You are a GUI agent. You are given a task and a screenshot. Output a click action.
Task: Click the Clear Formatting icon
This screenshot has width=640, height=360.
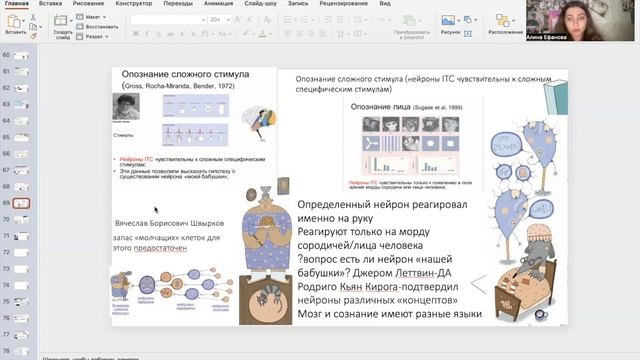pos(267,20)
